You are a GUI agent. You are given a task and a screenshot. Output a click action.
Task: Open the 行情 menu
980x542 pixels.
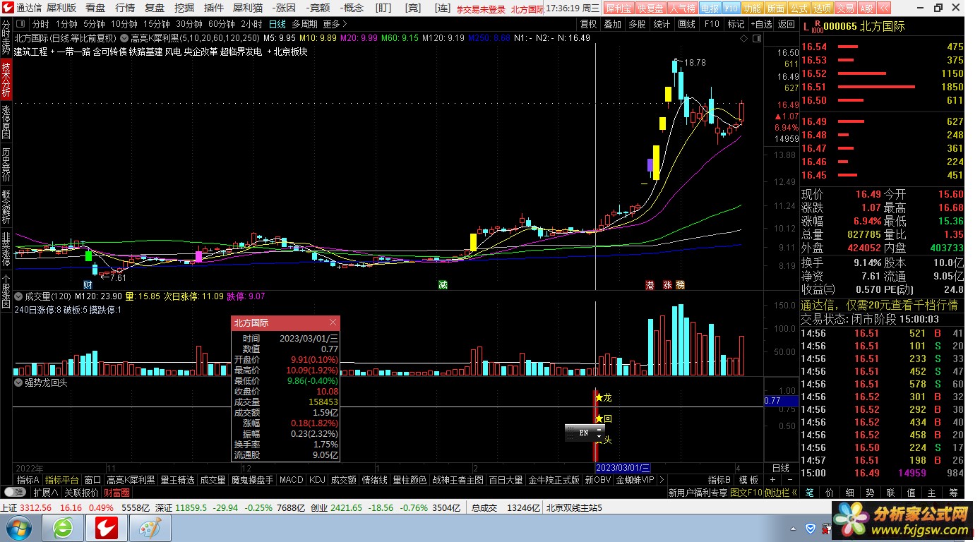click(125, 8)
